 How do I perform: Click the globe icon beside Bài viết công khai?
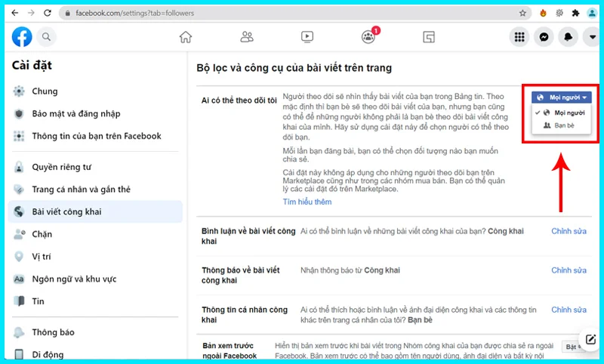(x=19, y=211)
